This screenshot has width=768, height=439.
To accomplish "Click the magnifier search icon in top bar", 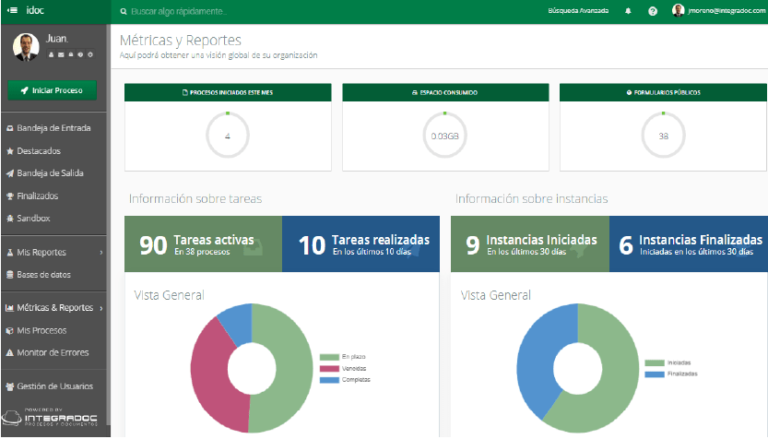I will point(123,11).
